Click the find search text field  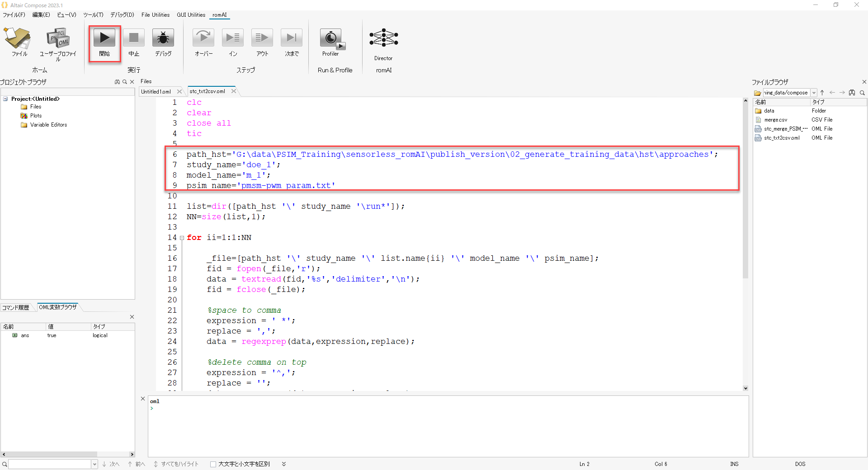click(50, 464)
